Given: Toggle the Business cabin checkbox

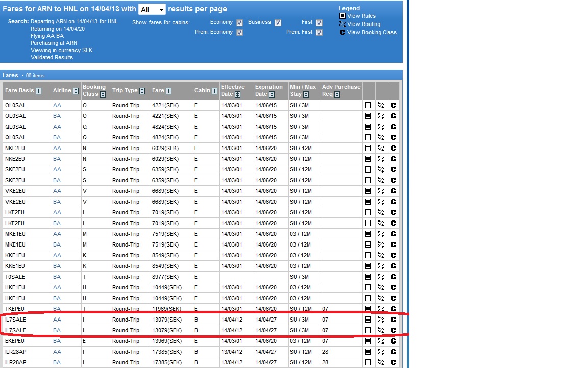Looking at the screenshot, I should point(278,22).
